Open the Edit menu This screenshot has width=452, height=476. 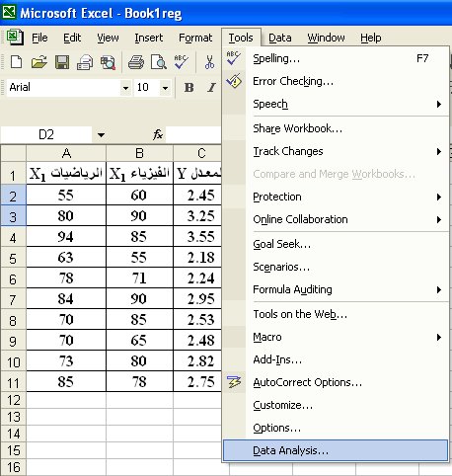(72, 38)
